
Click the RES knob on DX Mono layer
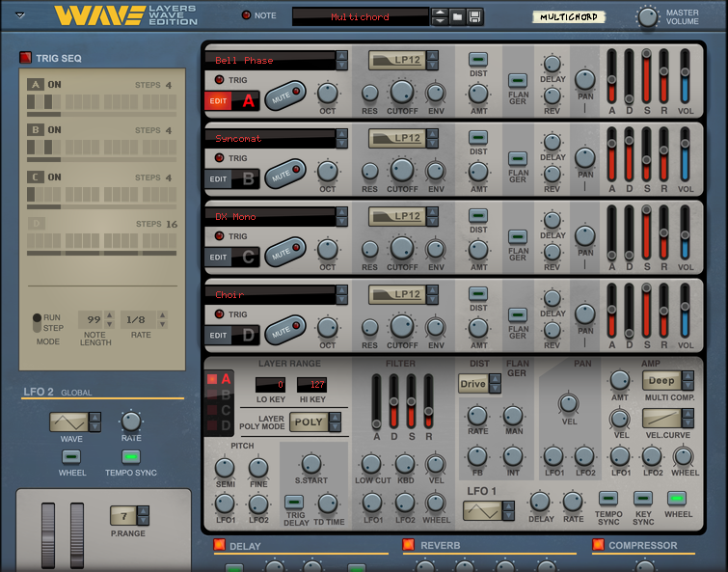pyautogui.click(x=369, y=249)
